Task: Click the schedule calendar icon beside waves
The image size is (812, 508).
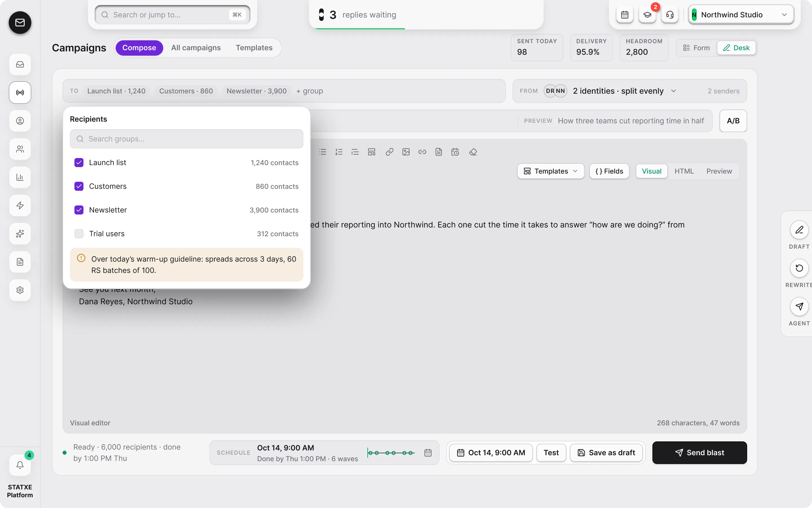Action: 428,453
